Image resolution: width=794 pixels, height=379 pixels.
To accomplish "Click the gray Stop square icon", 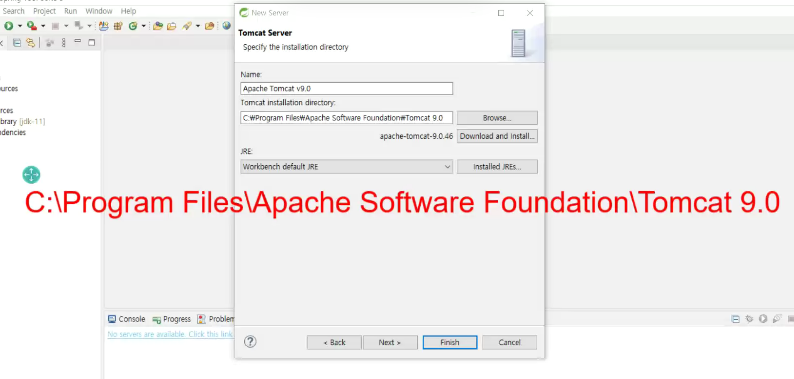I will 55,26.
